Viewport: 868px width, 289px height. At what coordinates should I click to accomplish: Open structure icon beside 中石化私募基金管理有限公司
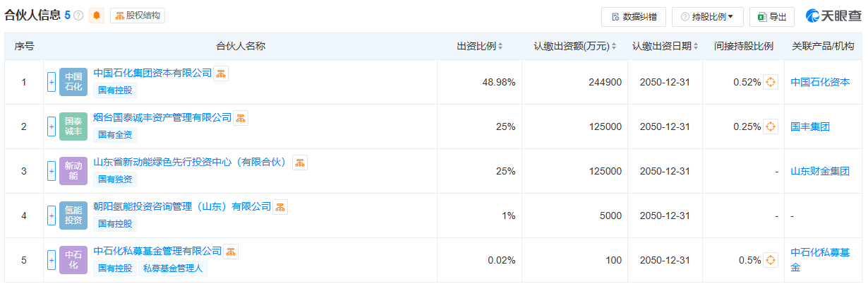[x=231, y=252]
